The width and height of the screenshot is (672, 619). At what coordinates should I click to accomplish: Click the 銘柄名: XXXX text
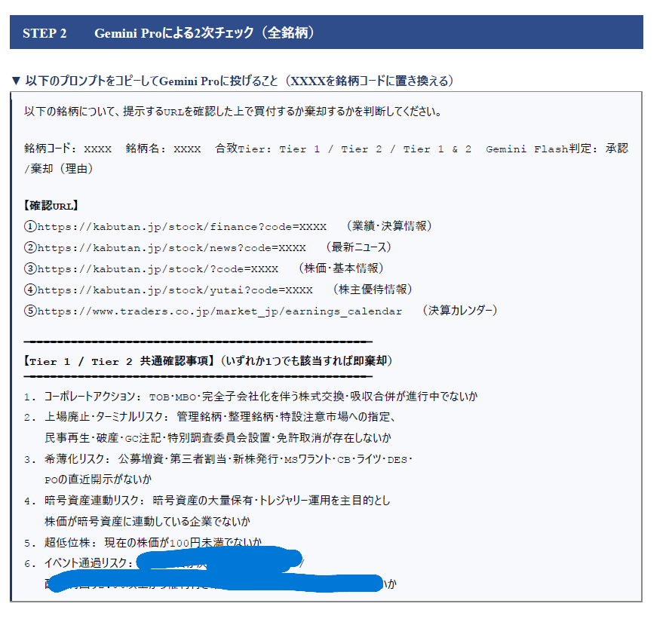[163, 149]
